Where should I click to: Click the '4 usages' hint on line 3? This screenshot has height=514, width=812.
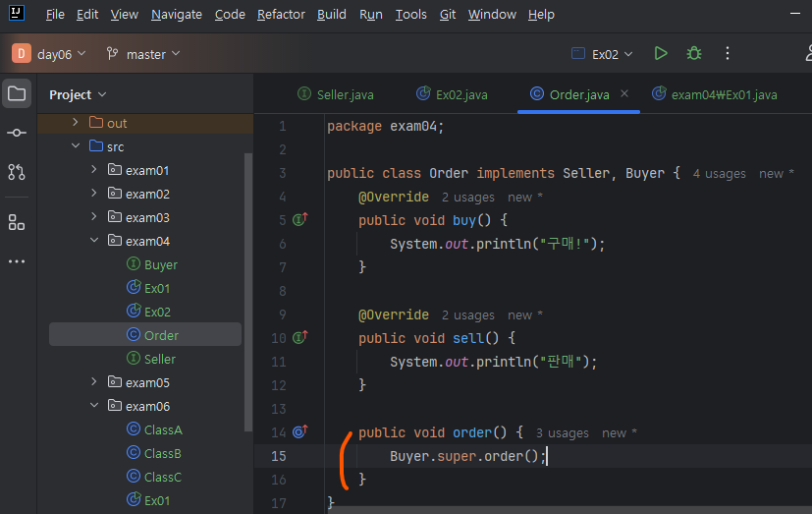[x=720, y=174]
